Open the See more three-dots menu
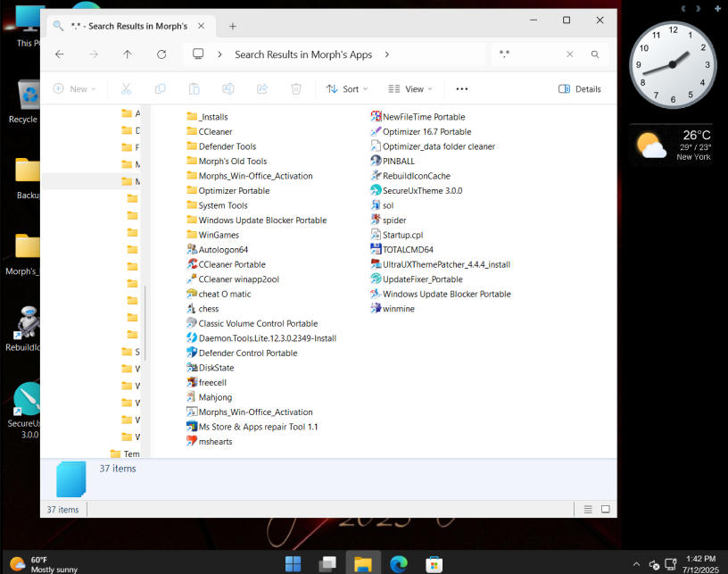The height and width of the screenshot is (574, 728). point(461,88)
